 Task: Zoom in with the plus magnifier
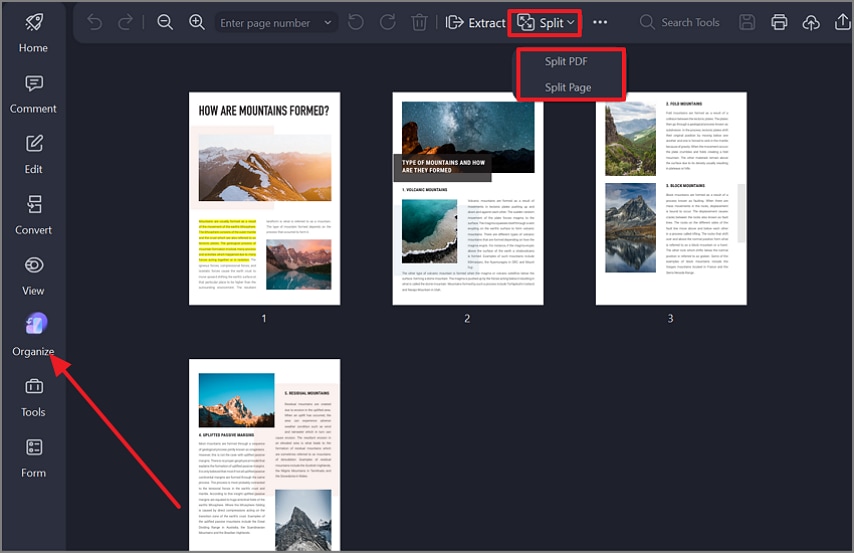point(197,22)
